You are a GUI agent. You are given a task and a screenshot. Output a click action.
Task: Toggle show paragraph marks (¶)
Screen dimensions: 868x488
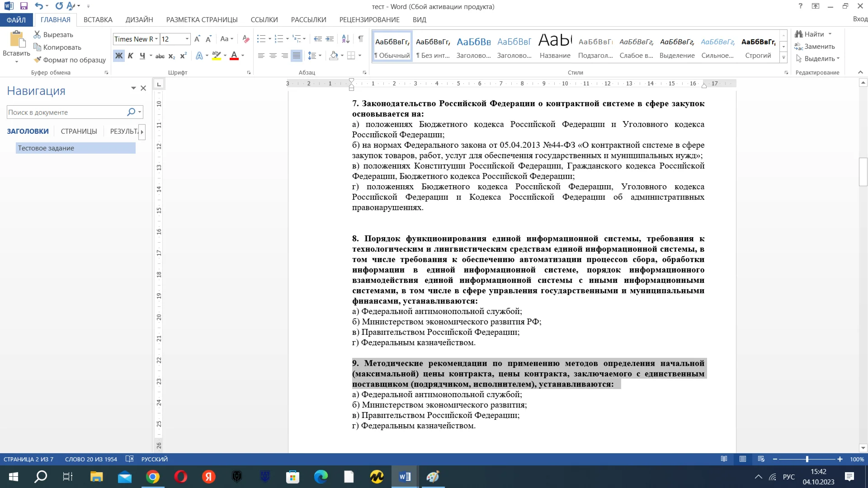pyautogui.click(x=361, y=39)
